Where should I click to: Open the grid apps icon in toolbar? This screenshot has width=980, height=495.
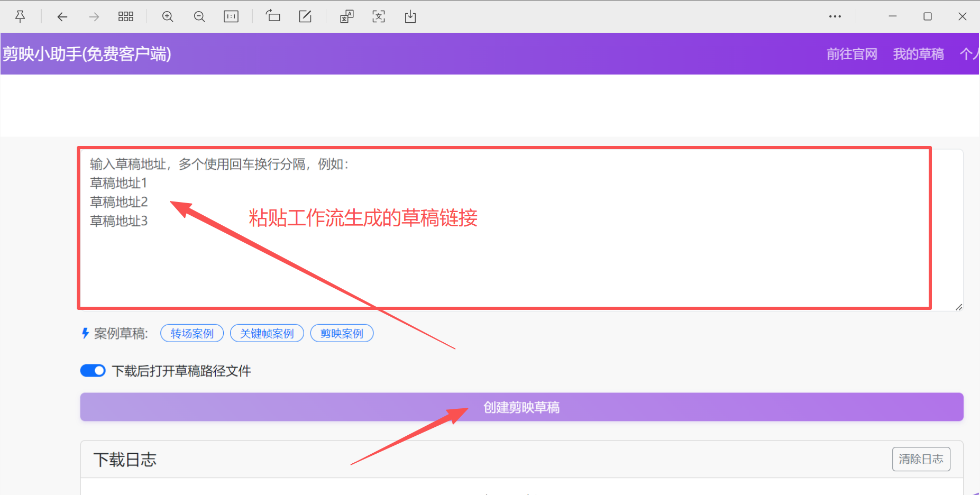click(126, 16)
